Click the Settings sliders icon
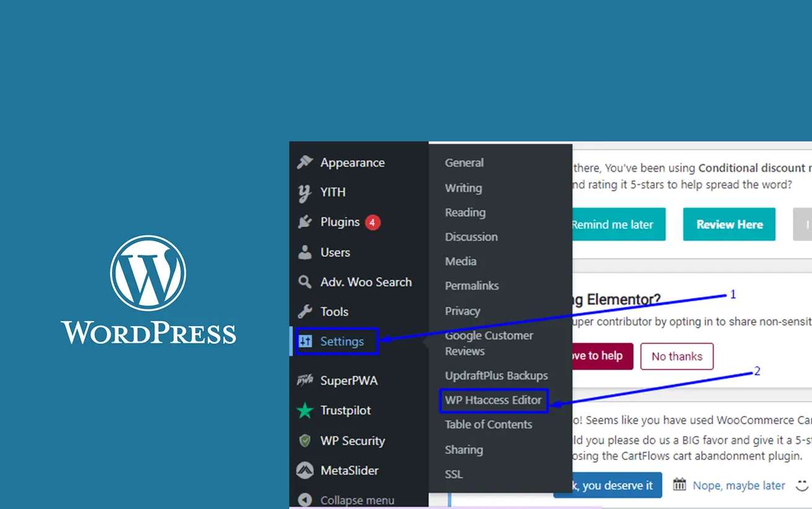812x509 pixels. click(305, 341)
